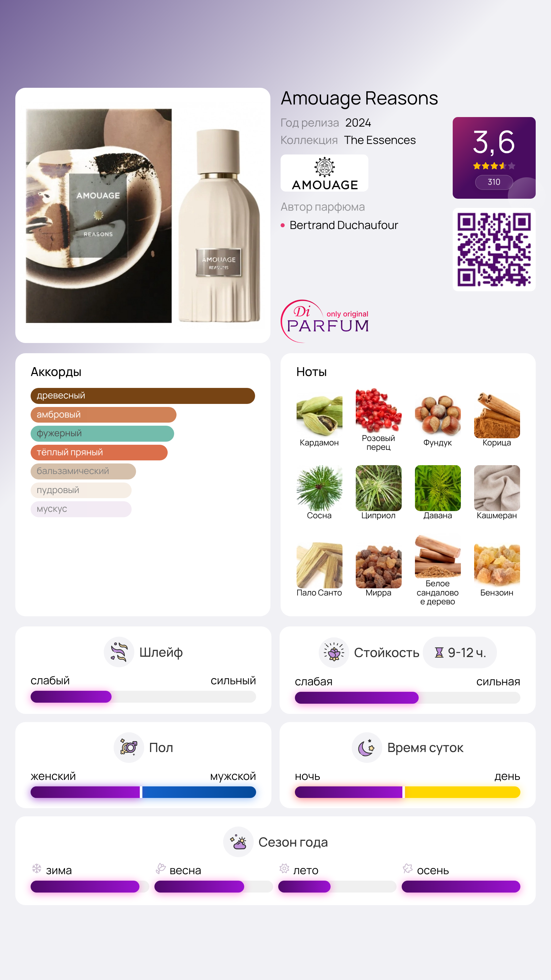
Task: Click the Шлейф strength progress bar
Action: pyautogui.click(x=143, y=697)
